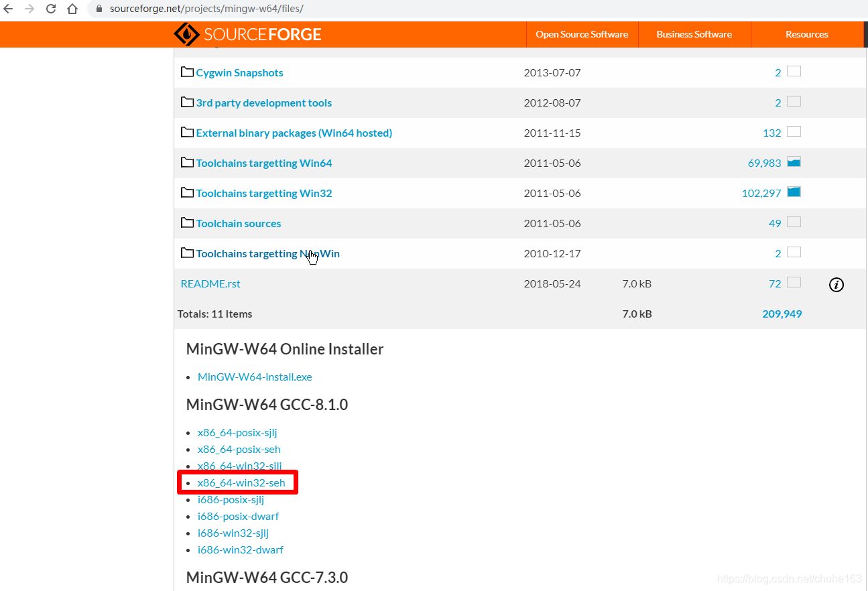
Task: Click download count 72 for README.rst
Action: click(x=775, y=283)
